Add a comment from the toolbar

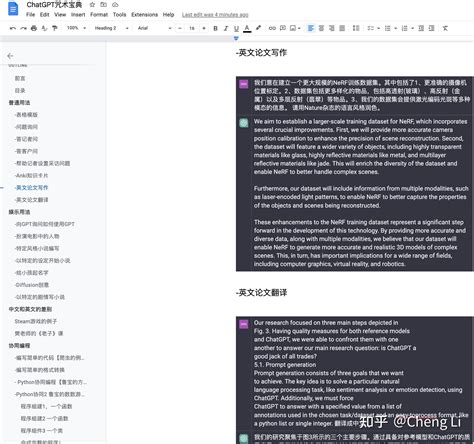[x=283, y=28]
